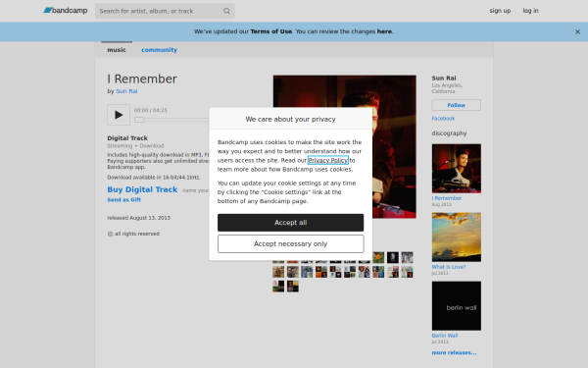Click Buy Digital Track
The width and height of the screenshot is (588, 368).
point(142,189)
